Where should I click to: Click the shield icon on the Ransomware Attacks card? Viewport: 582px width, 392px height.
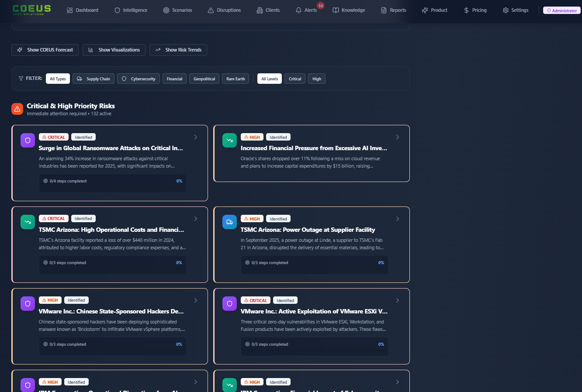28,140
